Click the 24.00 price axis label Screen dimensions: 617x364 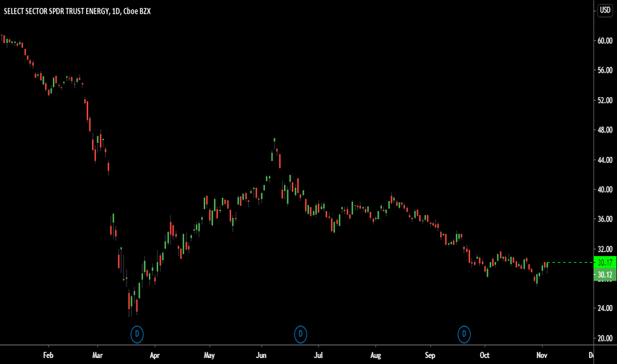[605, 308]
